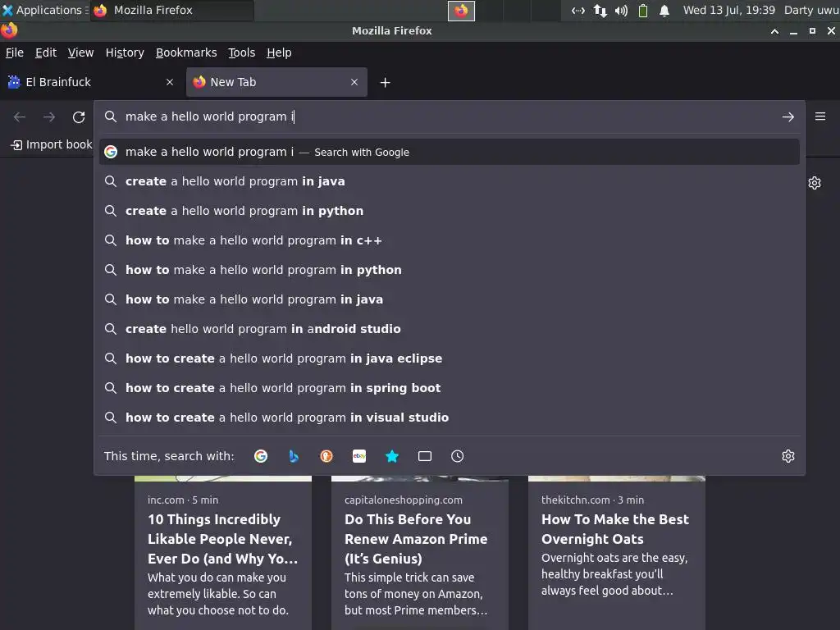Open the volume control in system tray
The image size is (840, 630).
point(622,11)
